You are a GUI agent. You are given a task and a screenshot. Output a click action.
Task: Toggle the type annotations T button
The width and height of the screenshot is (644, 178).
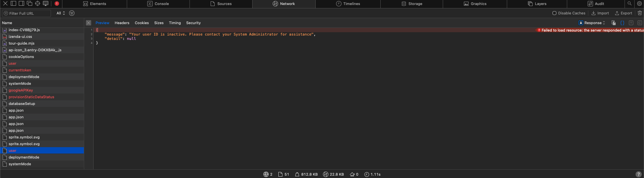(631, 23)
